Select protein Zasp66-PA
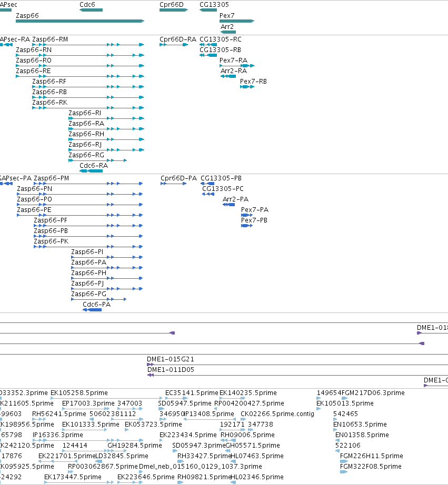Screen dimensions: 448x485 click(x=107, y=268)
